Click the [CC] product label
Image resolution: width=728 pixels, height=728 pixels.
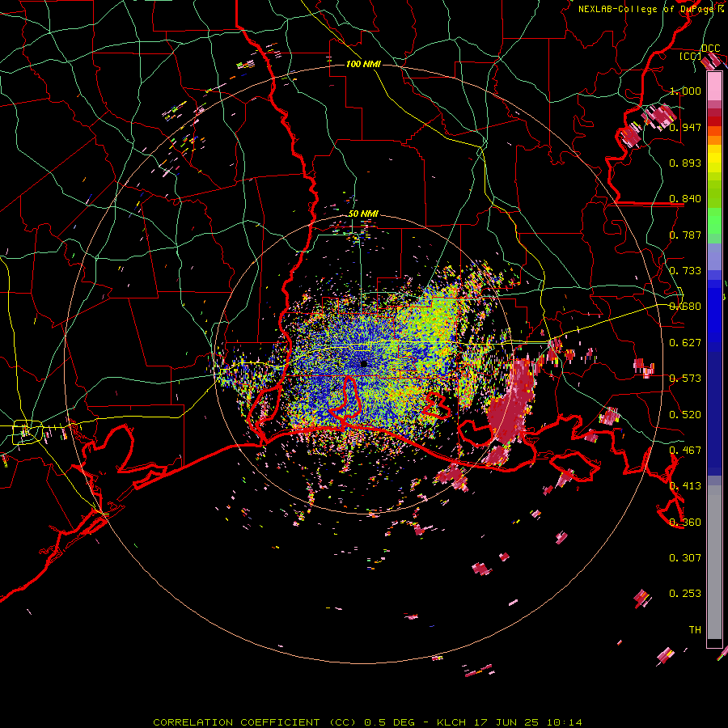click(689, 56)
